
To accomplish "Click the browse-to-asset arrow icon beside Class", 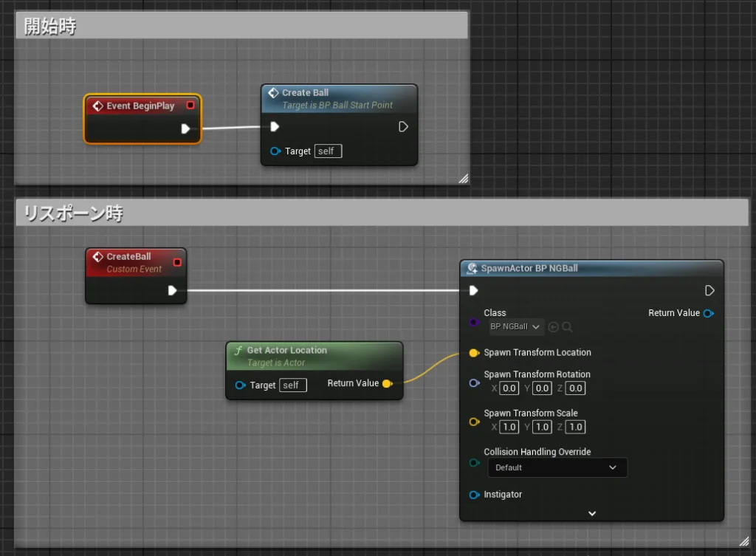I will [554, 327].
